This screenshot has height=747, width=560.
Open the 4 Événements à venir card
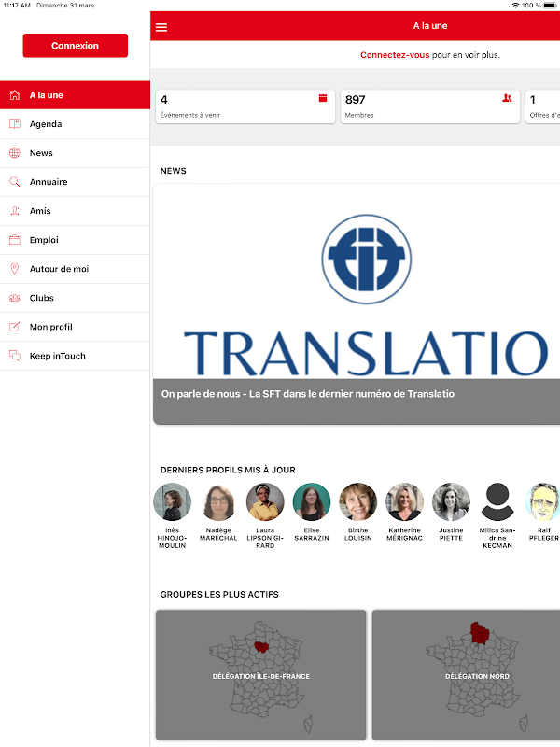coord(245,106)
